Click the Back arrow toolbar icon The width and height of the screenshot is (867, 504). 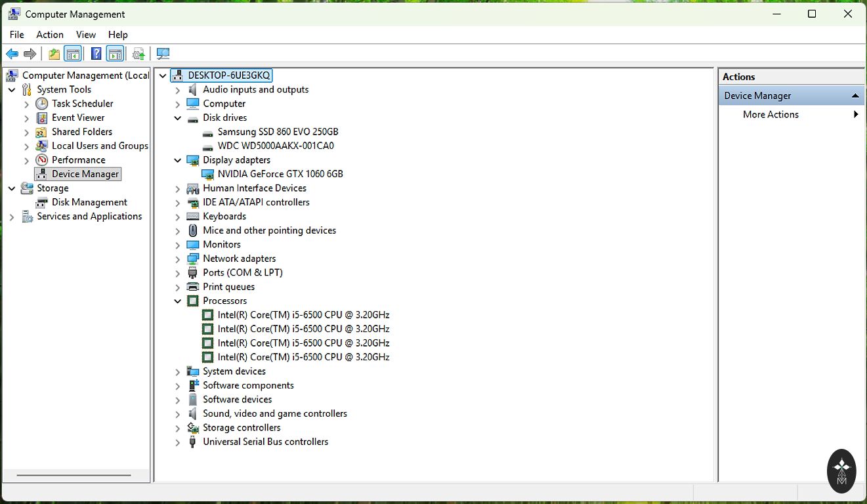pyautogui.click(x=12, y=54)
